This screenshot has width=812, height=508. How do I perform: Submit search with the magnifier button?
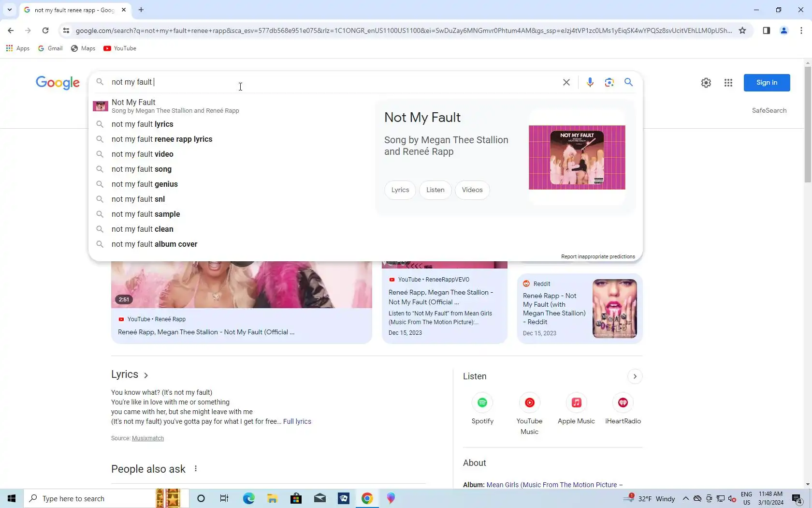pos(628,82)
